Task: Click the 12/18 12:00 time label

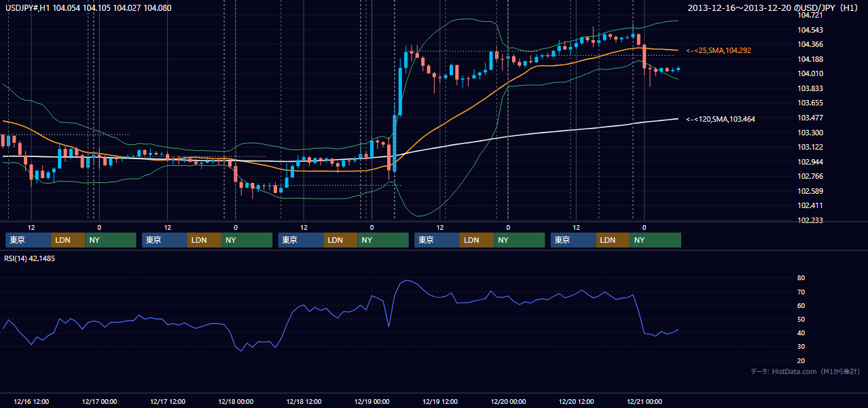Action: 304,402
